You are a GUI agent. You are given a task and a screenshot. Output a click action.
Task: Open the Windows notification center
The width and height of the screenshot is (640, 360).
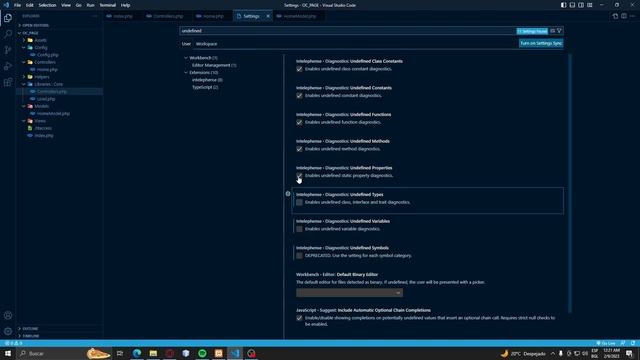(629, 353)
